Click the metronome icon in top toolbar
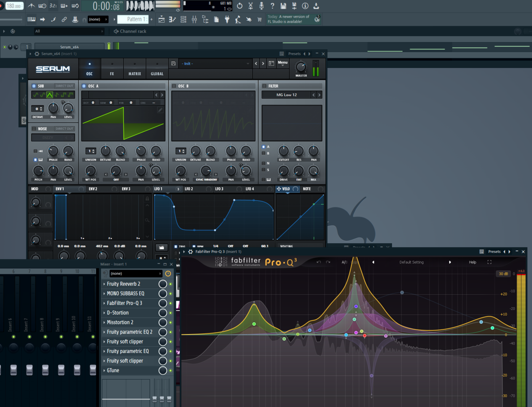532x407 pixels. [31, 6]
